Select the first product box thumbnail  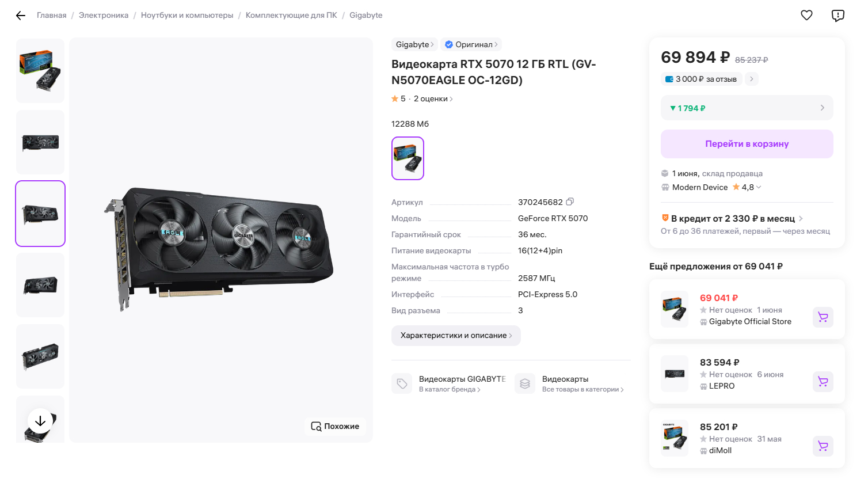point(40,71)
